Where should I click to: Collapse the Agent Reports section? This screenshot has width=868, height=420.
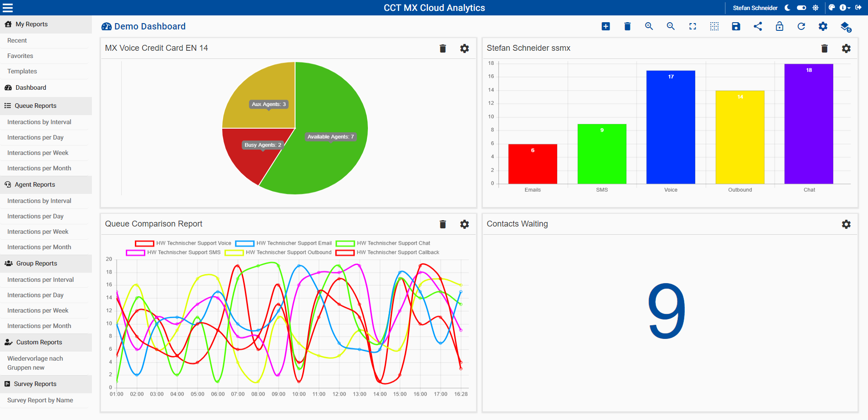click(34, 184)
